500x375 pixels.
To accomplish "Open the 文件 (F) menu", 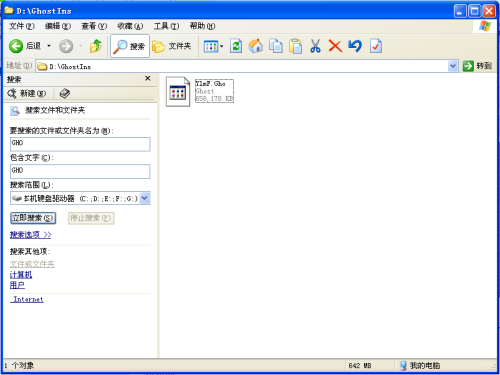I will pos(21,26).
